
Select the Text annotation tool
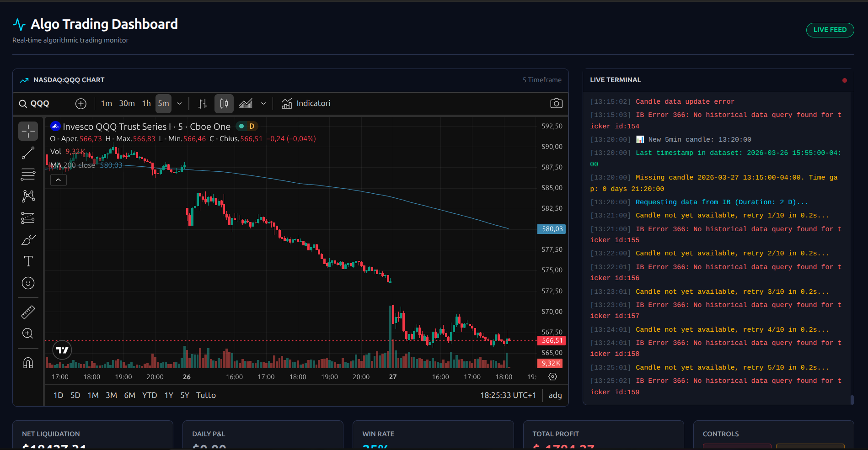point(28,261)
